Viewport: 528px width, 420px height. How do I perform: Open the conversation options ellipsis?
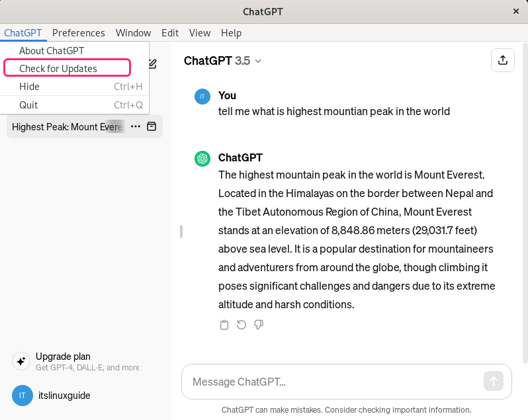pos(136,126)
